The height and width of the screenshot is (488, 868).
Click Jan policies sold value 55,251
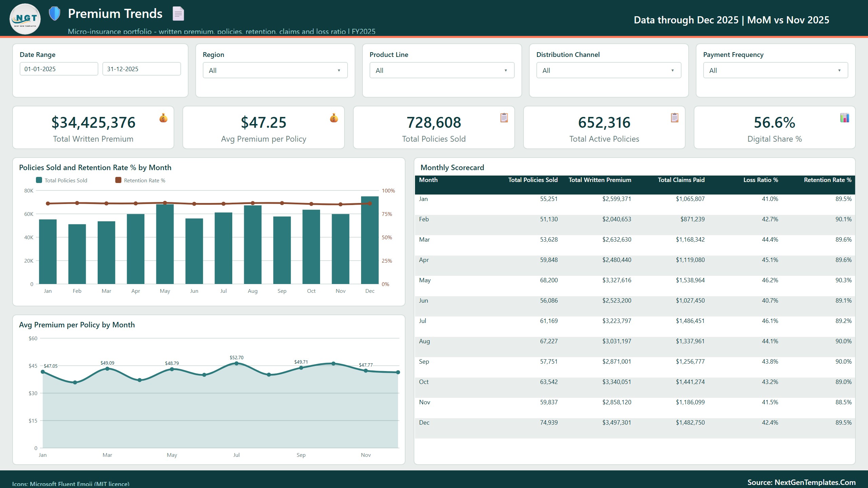click(549, 199)
